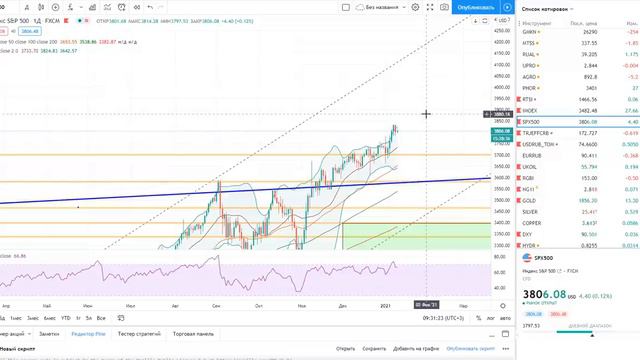Click the play icon next to Опубликовать

click(507, 7)
